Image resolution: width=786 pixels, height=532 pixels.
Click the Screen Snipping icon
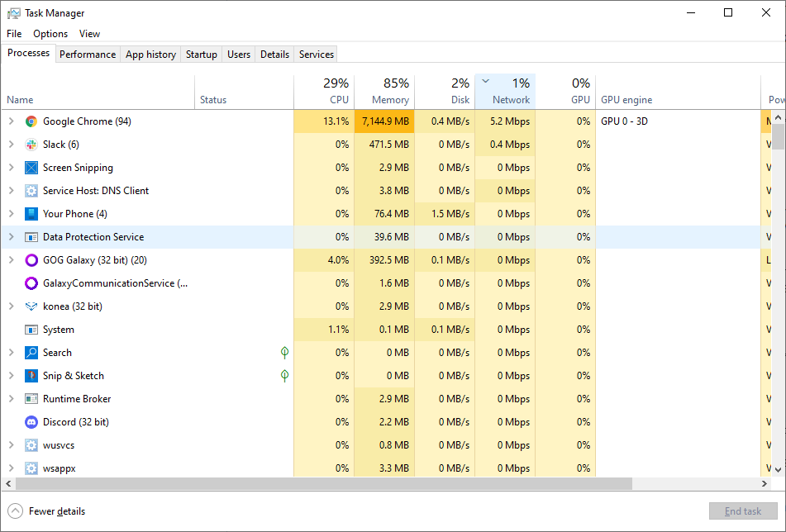[x=31, y=168]
